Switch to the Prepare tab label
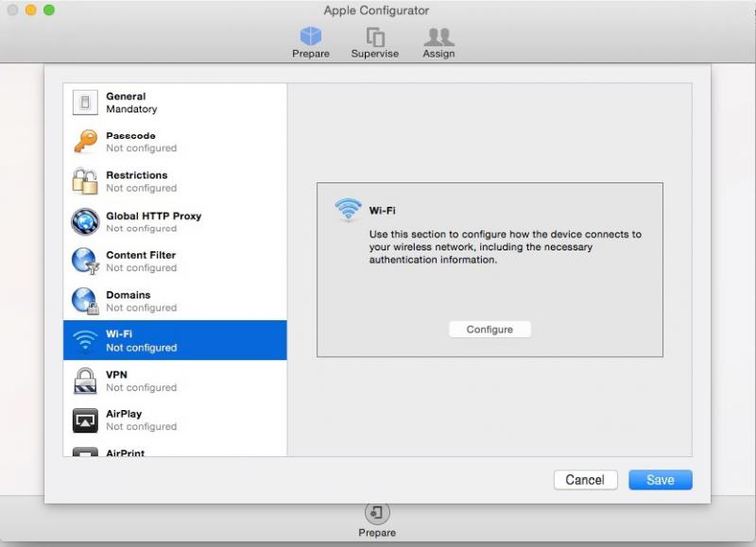Image resolution: width=756 pixels, height=547 pixels. point(311,54)
